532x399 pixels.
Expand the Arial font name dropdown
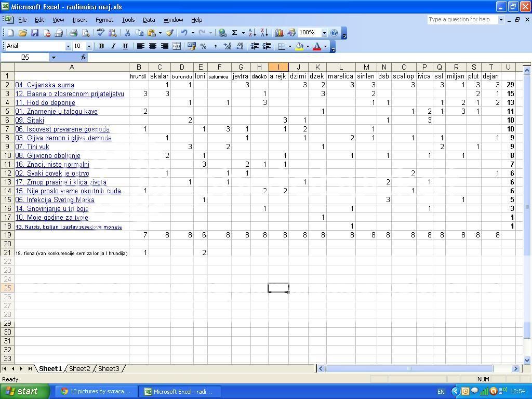pyautogui.click(x=68, y=46)
